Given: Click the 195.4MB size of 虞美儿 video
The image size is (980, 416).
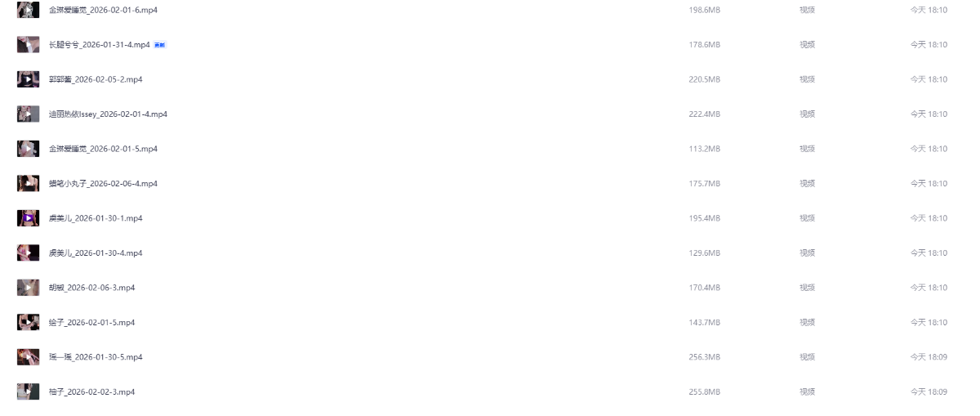Looking at the screenshot, I should tap(705, 218).
